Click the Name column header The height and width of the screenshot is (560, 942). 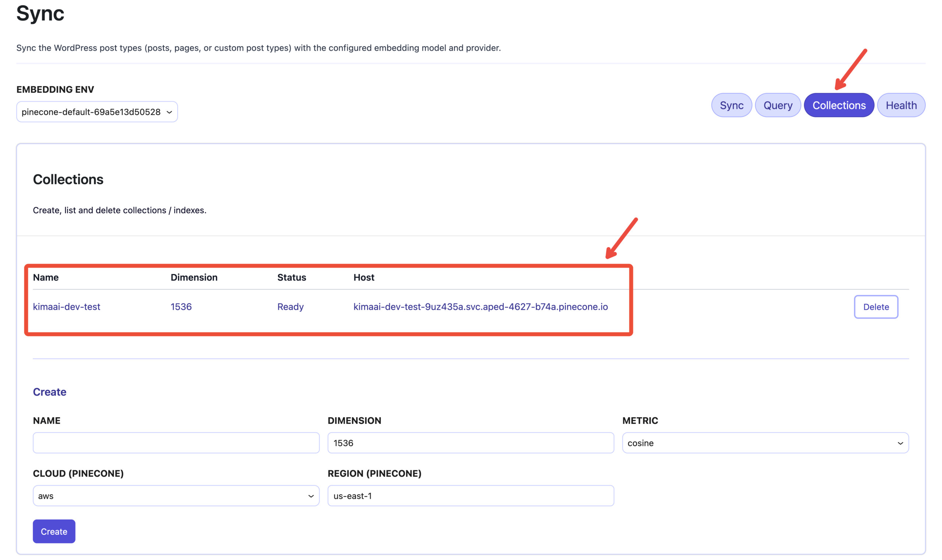pos(46,277)
